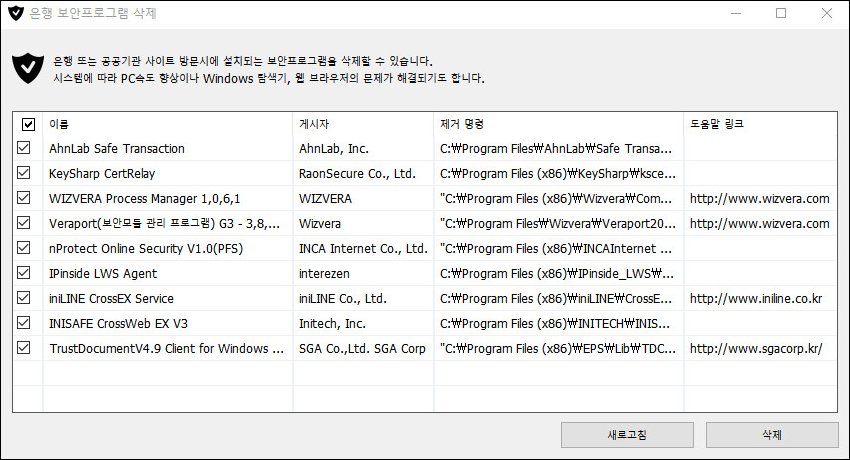850x460 pixels.
Task: Open wizvera.com link for WIZVERA Process Manager
Action: pyautogui.click(x=759, y=199)
